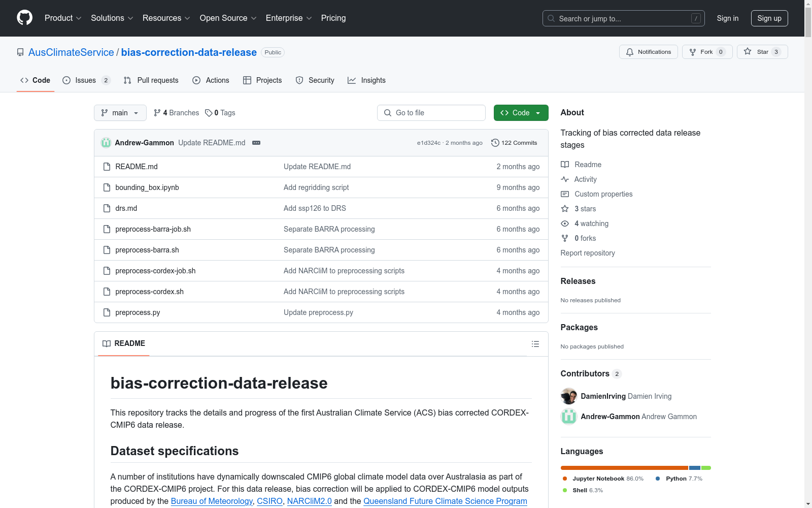Open the preprocess-barra.sh file
Image resolution: width=812 pixels, height=508 pixels.
[147, 250]
